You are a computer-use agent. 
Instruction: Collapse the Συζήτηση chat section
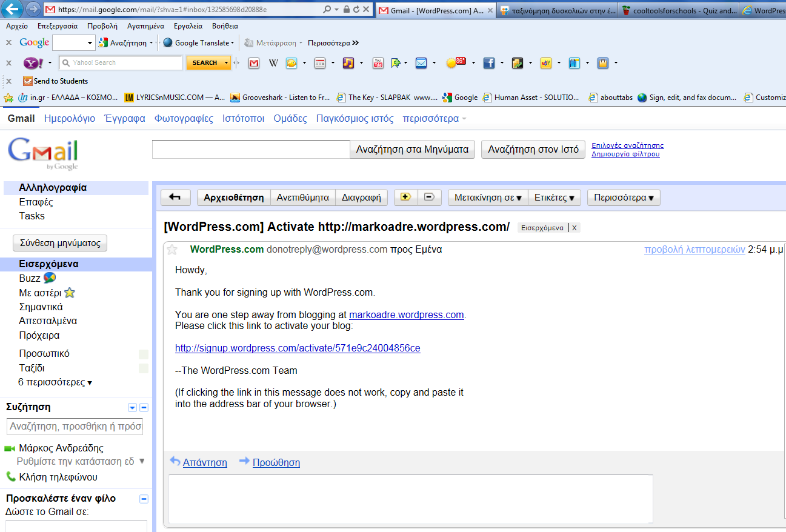pos(144,408)
